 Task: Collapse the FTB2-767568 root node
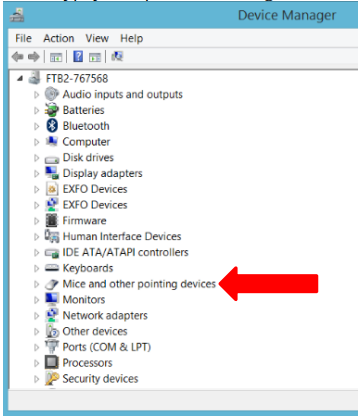tap(20, 79)
